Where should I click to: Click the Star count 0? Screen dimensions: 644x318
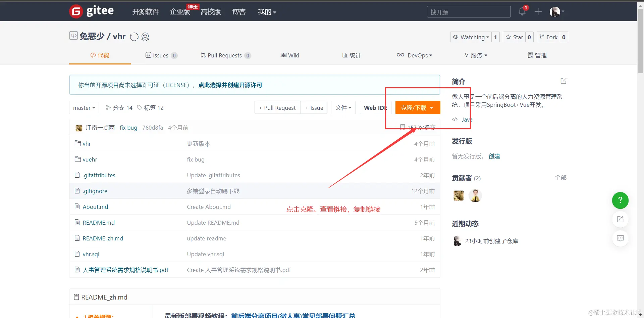click(x=529, y=37)
